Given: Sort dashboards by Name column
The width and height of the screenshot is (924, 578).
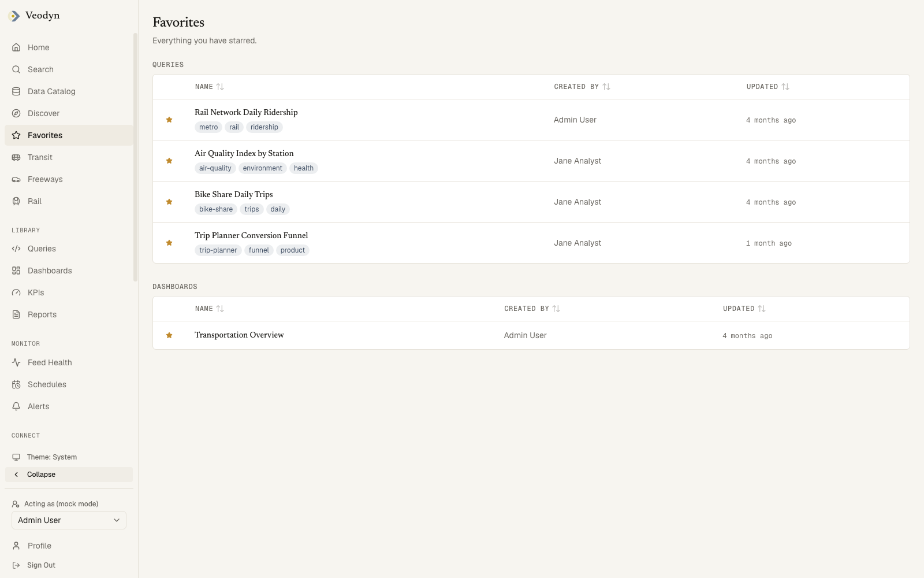Looking at the screenshot, I should point(209,309).
